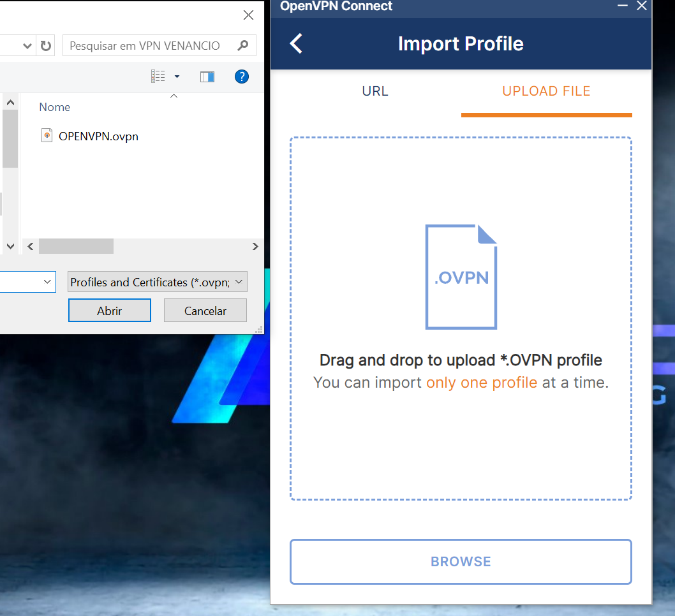Click the Cancelar button
Screen dimensions: 675x616
click(205, 311)
